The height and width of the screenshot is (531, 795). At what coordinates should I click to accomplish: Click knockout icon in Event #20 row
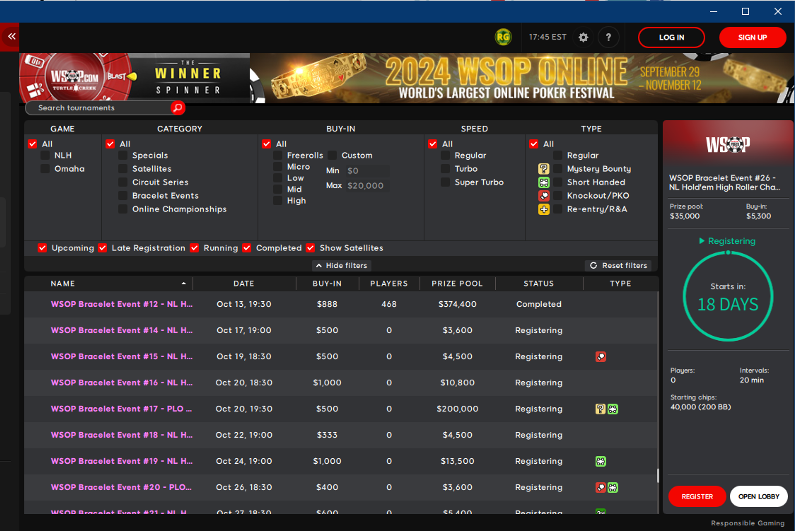(601, 487)
